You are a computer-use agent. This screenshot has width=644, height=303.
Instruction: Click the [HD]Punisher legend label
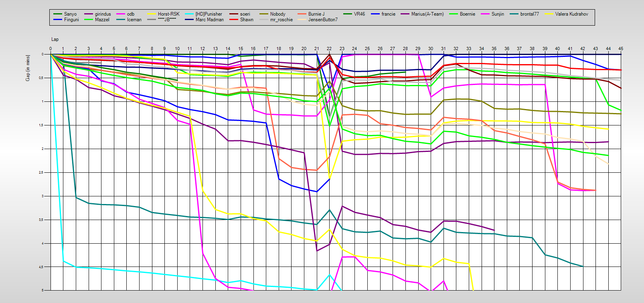(209, 14)
